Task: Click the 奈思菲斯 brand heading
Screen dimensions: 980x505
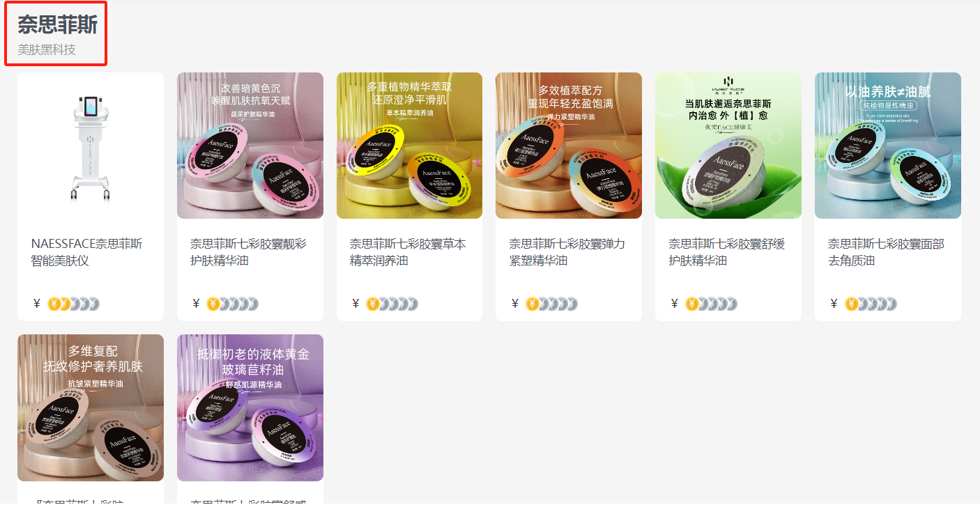Action: coord(57,24)
